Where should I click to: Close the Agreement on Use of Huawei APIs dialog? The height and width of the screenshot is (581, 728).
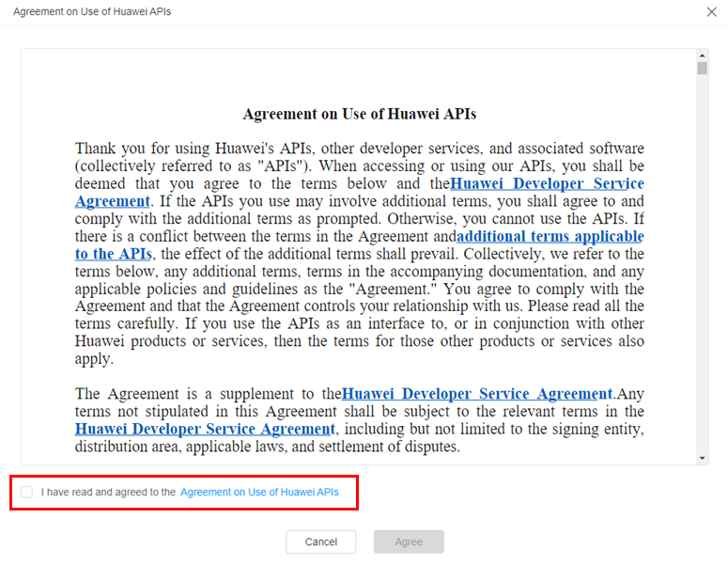tap(711, 11)
